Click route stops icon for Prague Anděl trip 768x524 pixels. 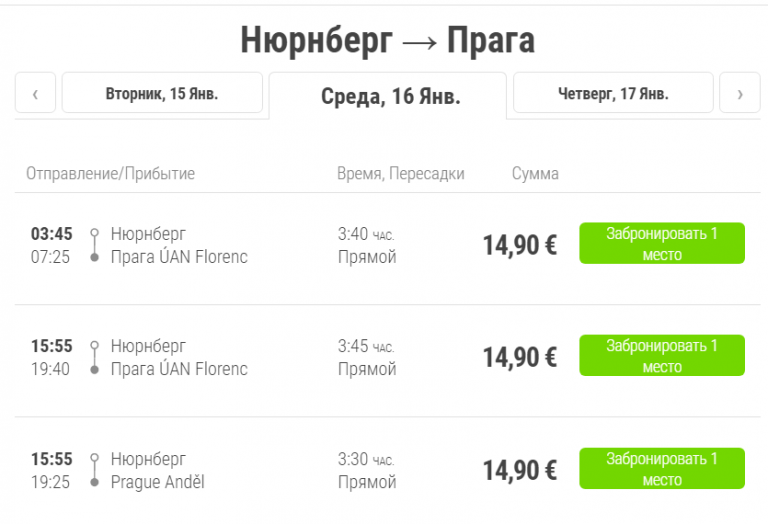(94, 470)
